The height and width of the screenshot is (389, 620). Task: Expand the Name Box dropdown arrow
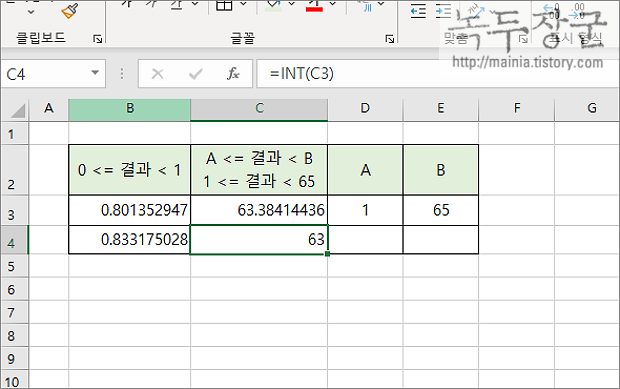click(x=95, y=73)
